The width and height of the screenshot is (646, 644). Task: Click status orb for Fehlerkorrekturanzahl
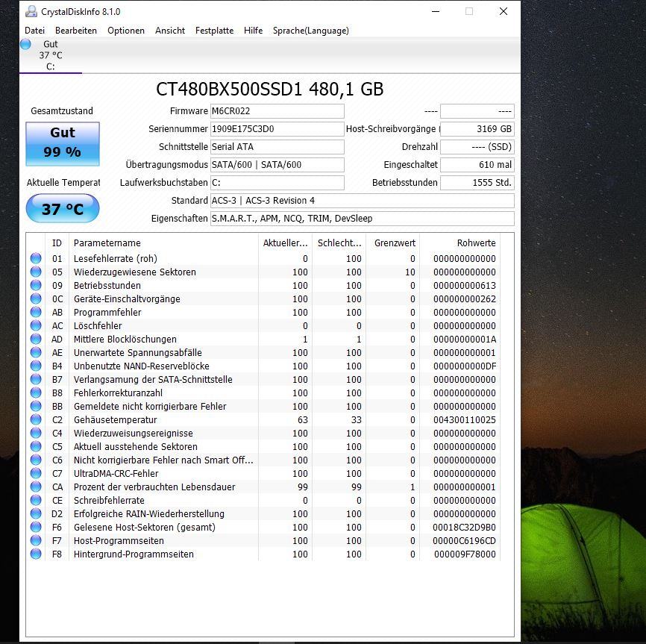point(36,393)
